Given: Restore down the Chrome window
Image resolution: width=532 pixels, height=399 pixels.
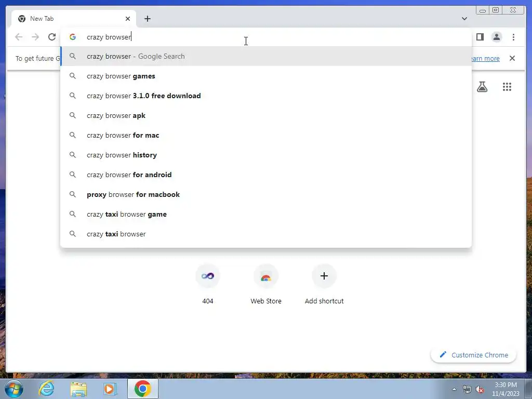Looking at the screenshot, I should click(496, 10).
